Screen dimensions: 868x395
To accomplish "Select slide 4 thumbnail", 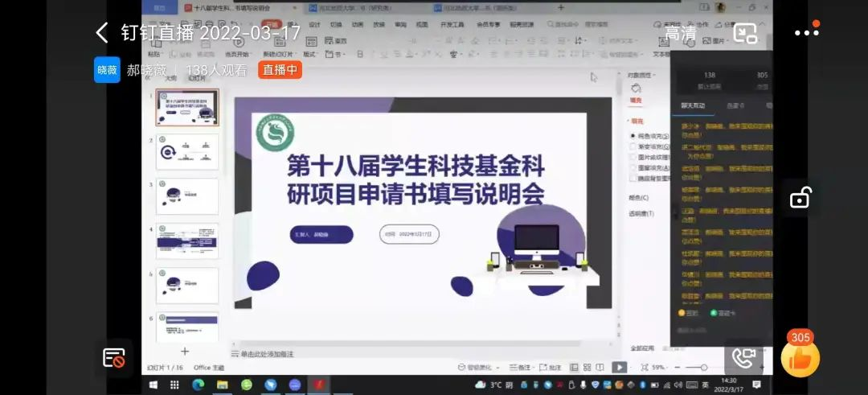I will pos(187,241).
